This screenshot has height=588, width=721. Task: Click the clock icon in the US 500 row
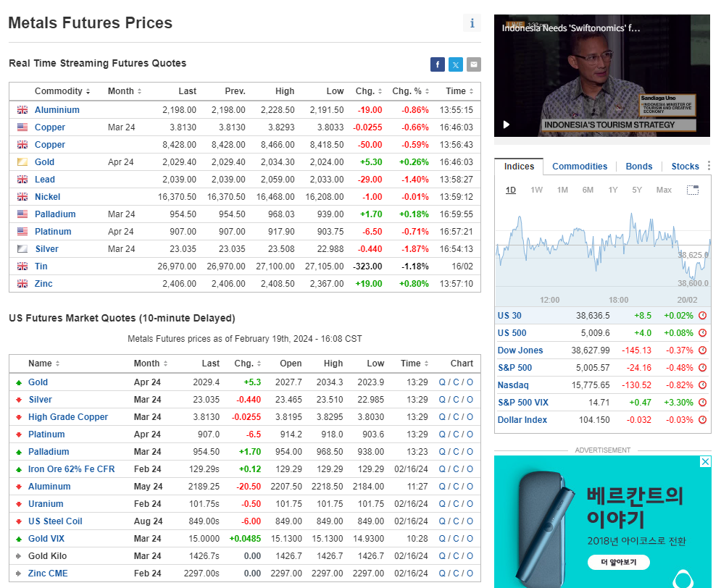[702, 333]
